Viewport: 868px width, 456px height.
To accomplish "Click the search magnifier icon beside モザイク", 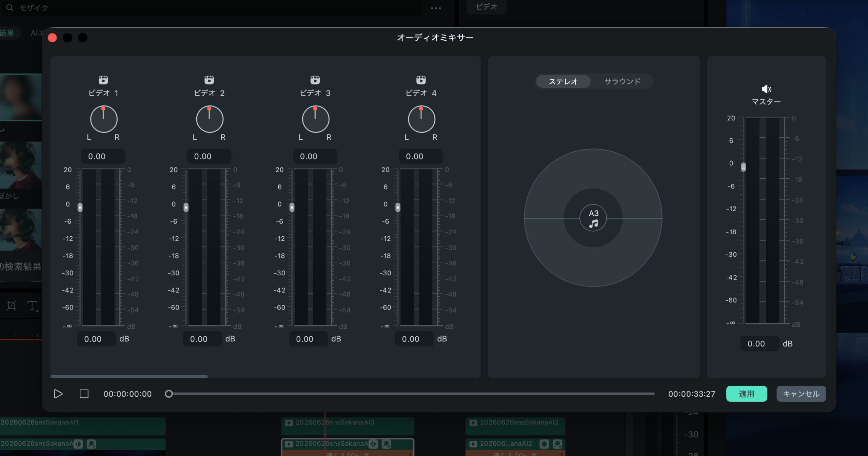I will click(9, 7).
